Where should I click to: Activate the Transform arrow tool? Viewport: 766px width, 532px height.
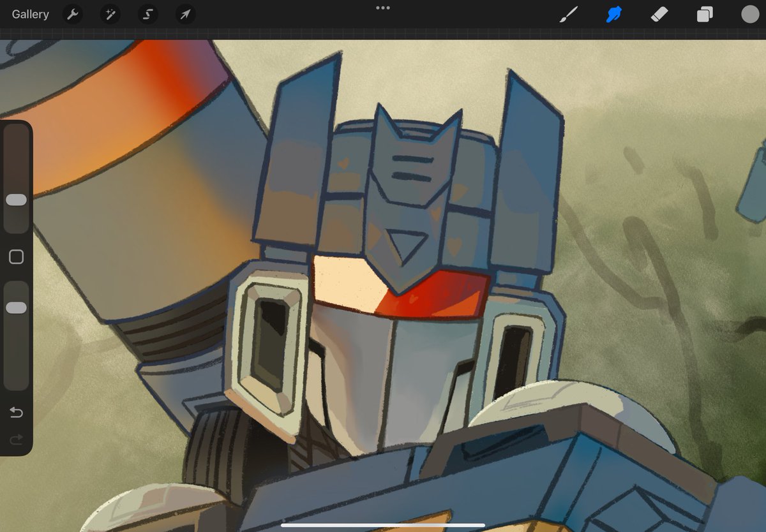(x=184, y=14)
